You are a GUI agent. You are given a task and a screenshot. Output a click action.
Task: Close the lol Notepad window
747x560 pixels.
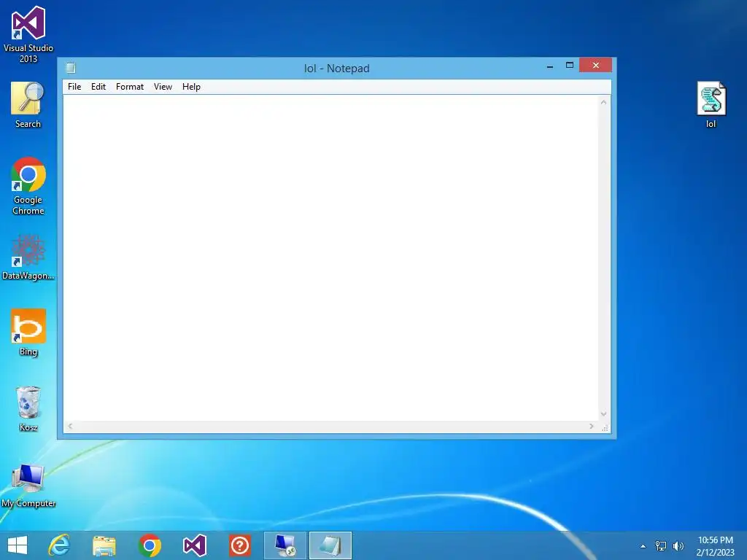tap(595, 66)
